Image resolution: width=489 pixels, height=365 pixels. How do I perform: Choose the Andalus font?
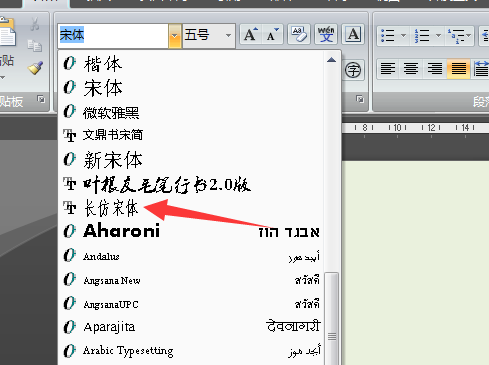coord(192,256)
